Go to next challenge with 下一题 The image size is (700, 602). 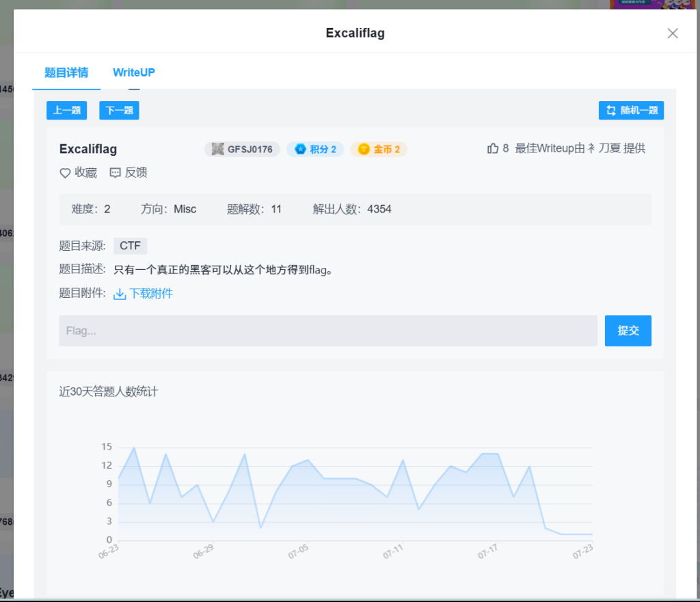click(119, 110)
